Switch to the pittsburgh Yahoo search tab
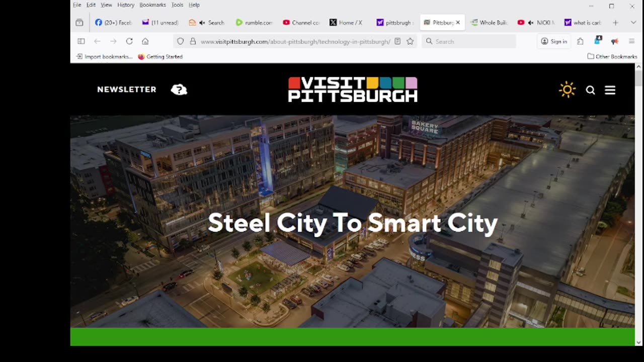This screenshot has width=644, height=362. 395,23
